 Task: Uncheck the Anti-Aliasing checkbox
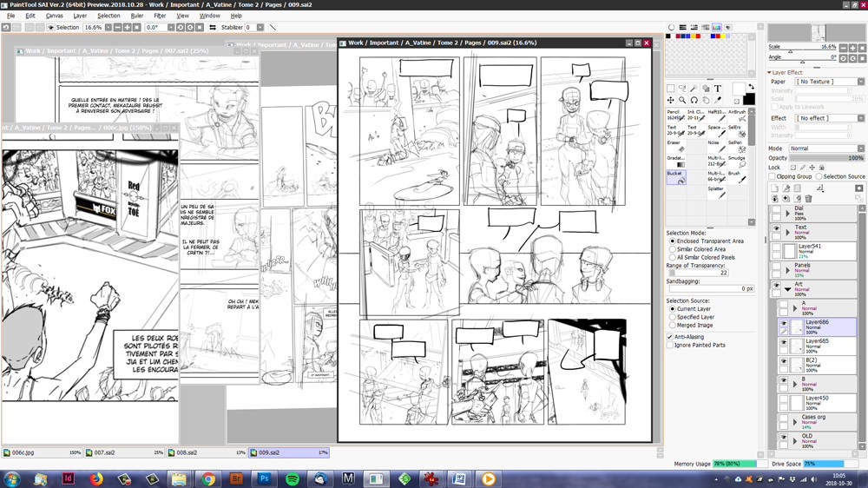[x=670, y=337]
